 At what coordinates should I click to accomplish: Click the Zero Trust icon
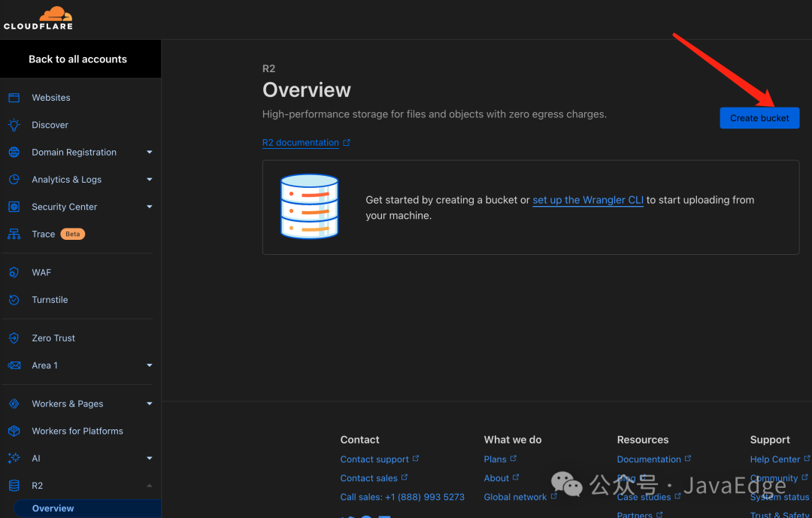tap(14, 338)
